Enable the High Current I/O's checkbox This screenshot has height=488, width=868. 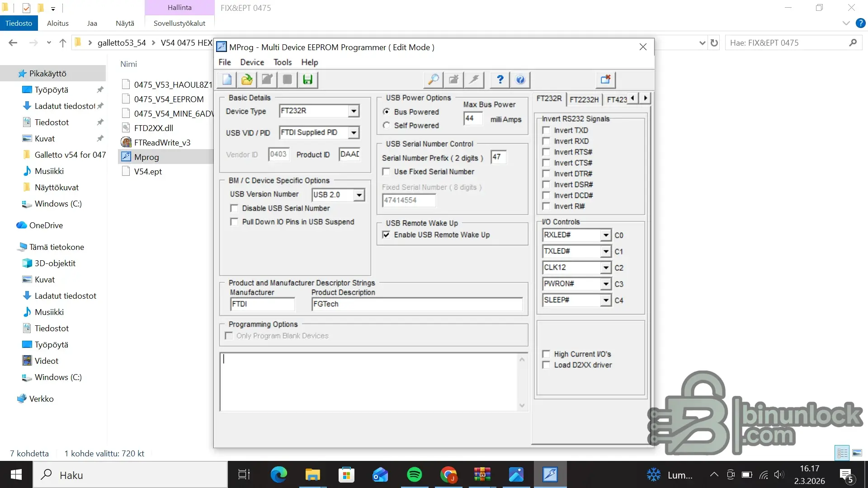(546, 354)
